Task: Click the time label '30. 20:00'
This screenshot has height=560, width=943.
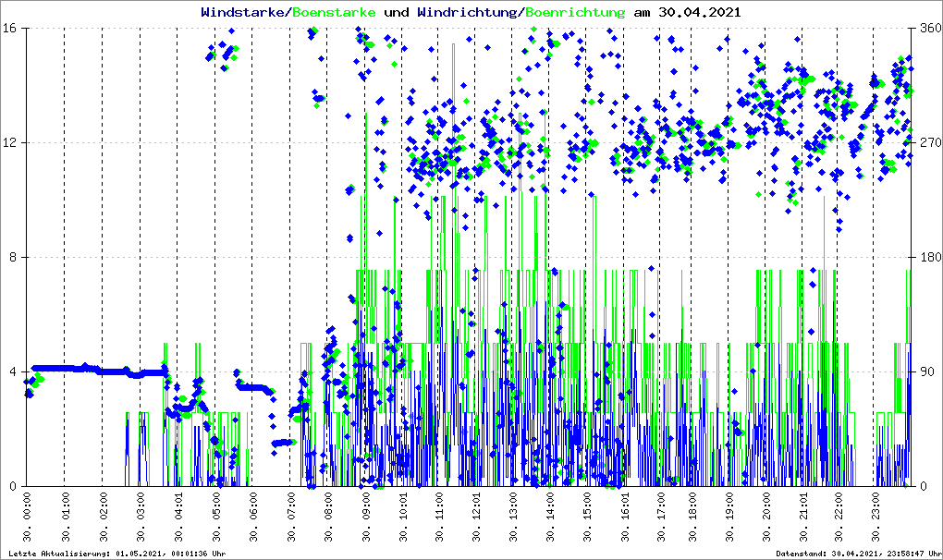Action: [766, 517]
